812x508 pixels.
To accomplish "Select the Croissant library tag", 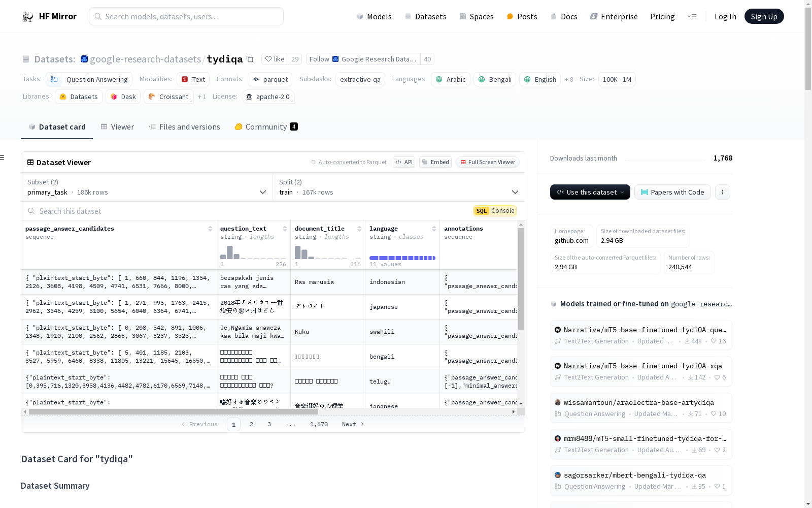I will click(x=168, y=97).
